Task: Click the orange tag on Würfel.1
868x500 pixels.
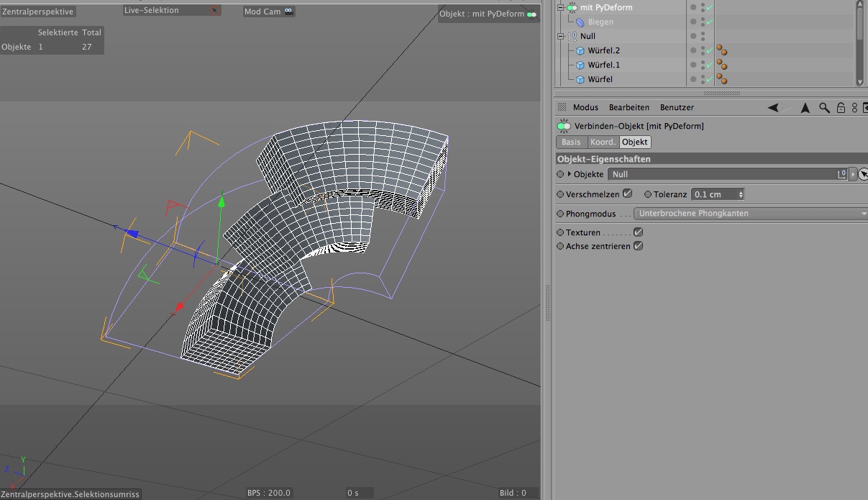Action: 721,65
